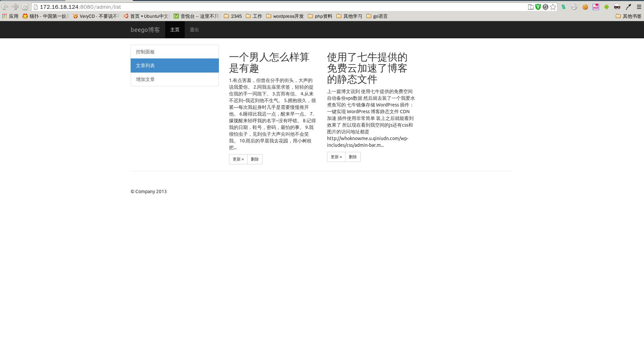Click 更新 for the 七牛 article
Screen dimensions: 644x345
(x=336, y=157)
